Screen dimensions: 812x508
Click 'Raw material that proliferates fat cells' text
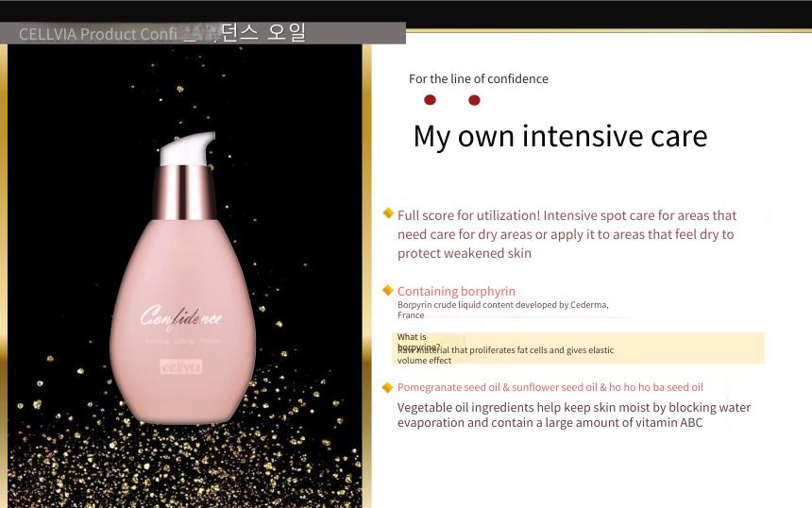505,355
